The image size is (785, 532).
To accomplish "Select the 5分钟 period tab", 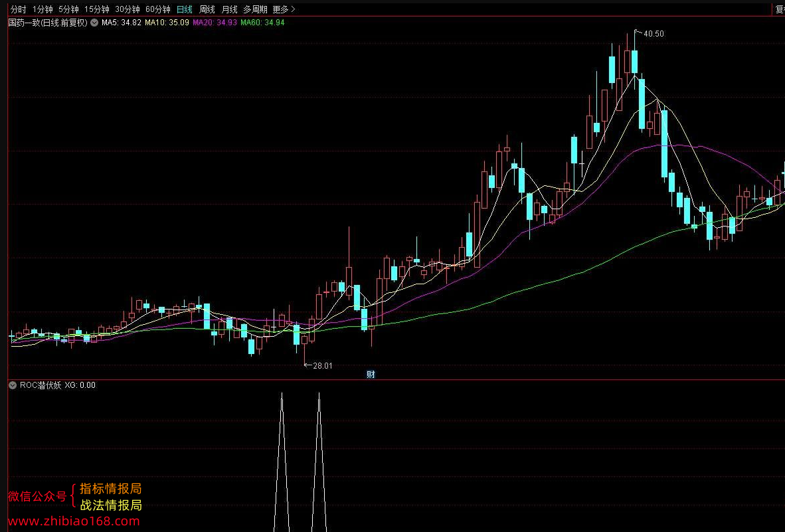I will coord(68,9).
